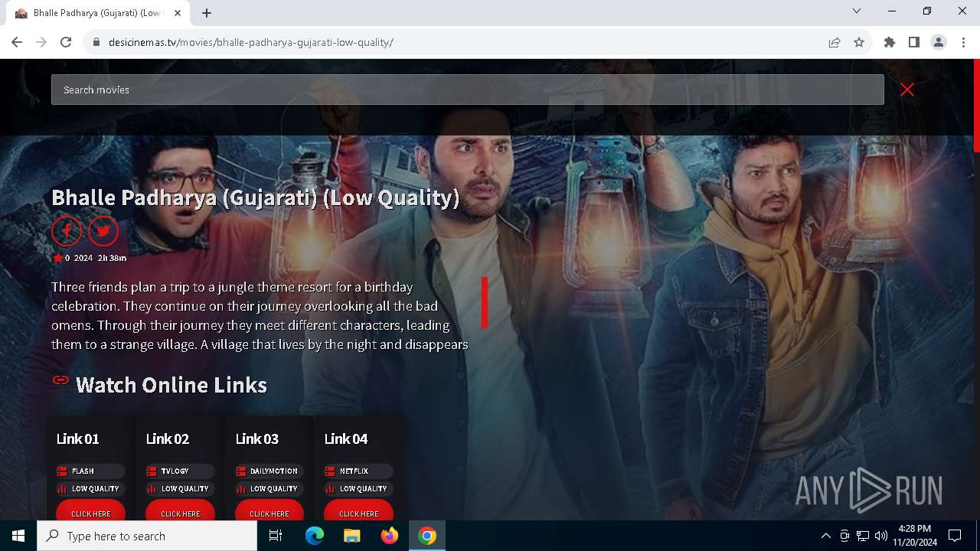980x551 pixels.
Task: Select the NETFLIX server label
Action: pos(358,471)
